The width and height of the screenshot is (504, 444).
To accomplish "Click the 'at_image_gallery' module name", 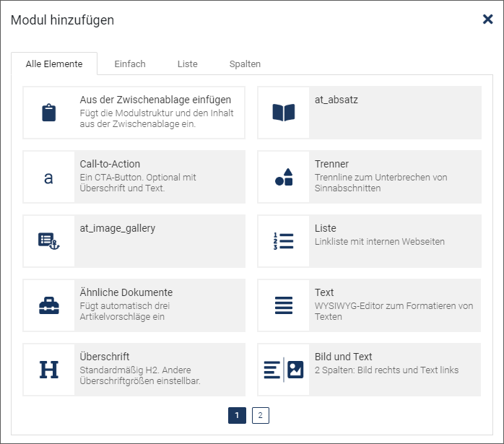I will coord(118,228).
